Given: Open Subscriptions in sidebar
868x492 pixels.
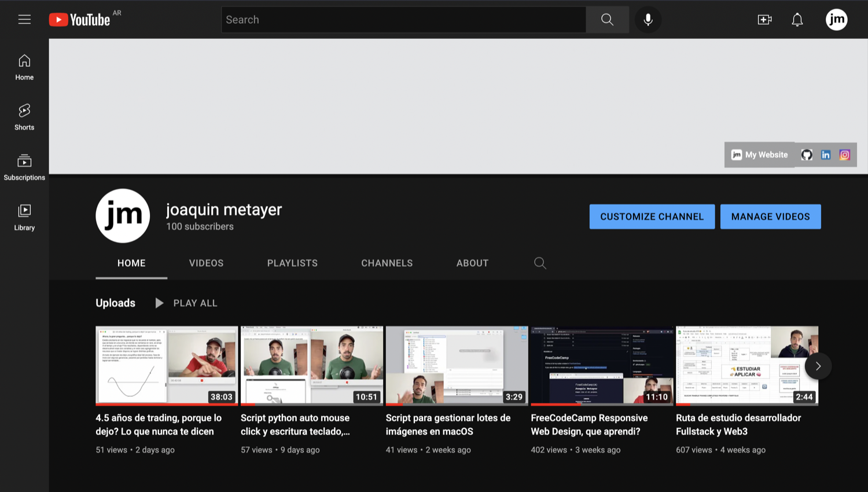Looking at the screenshot, I should [x=24, y=167].
